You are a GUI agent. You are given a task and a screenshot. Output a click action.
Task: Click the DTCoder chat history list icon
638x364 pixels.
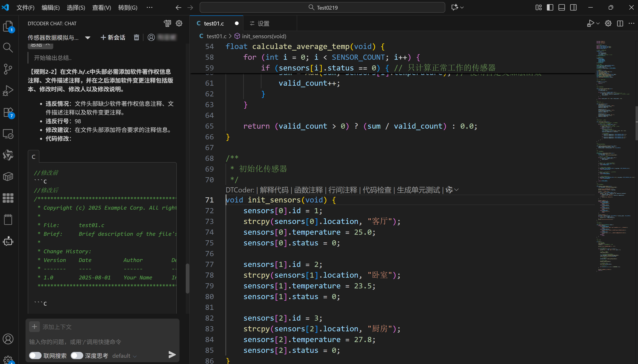coord(167,23)
